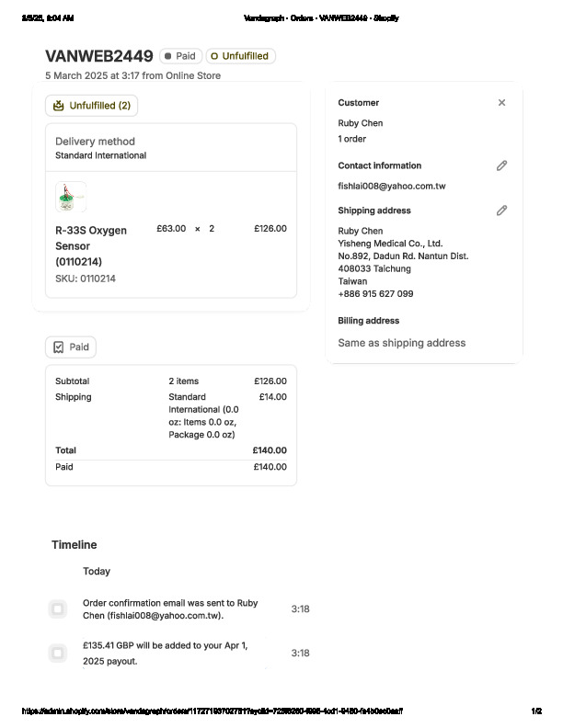
Task: Click the Unfulfilled badge in order header
Action: 240,56
